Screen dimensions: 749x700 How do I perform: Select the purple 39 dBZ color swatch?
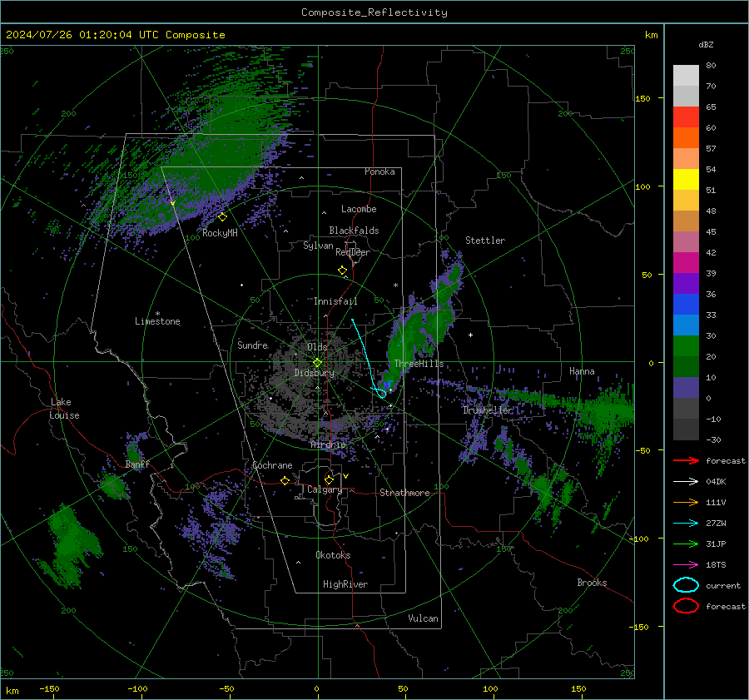686,283
